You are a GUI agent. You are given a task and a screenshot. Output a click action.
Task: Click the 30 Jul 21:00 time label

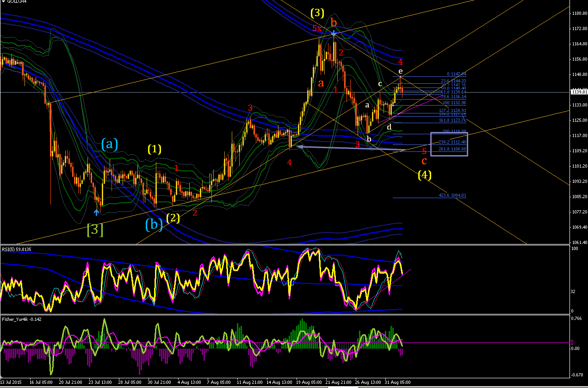coord(159,383)
